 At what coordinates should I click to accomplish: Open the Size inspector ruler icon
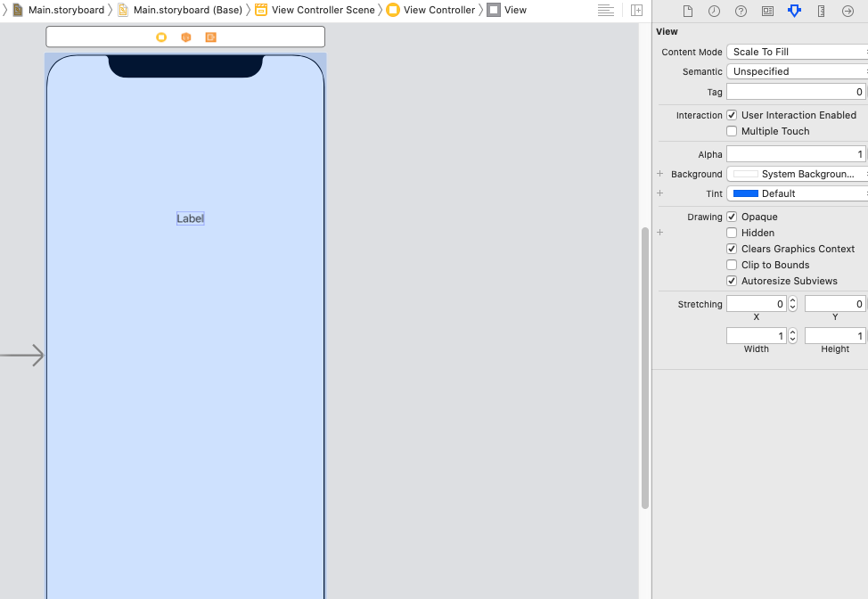point(821,11)
